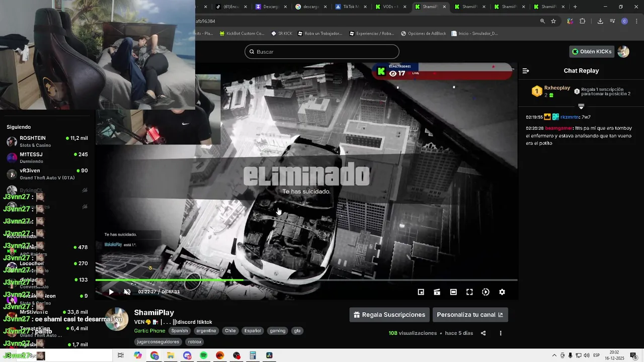644x362 pixels.
Task: Open Chrome from the taskbar
Action: coord(154,355)
